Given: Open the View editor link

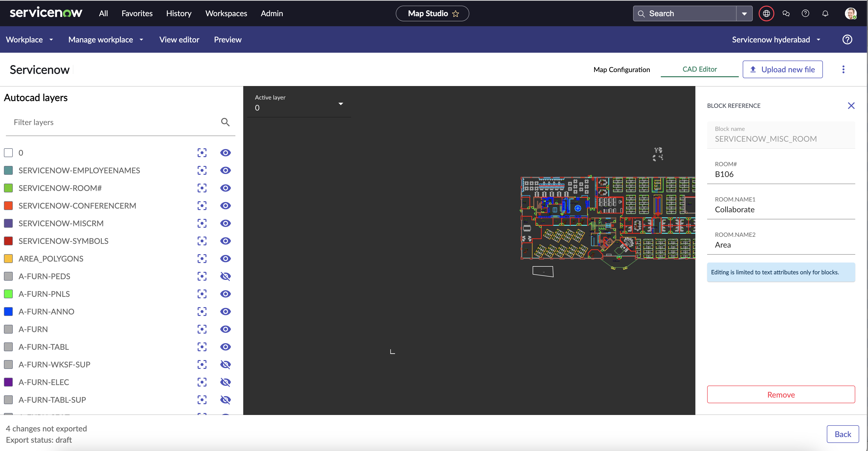Looking at the screenshot, I should coord(179,39).
